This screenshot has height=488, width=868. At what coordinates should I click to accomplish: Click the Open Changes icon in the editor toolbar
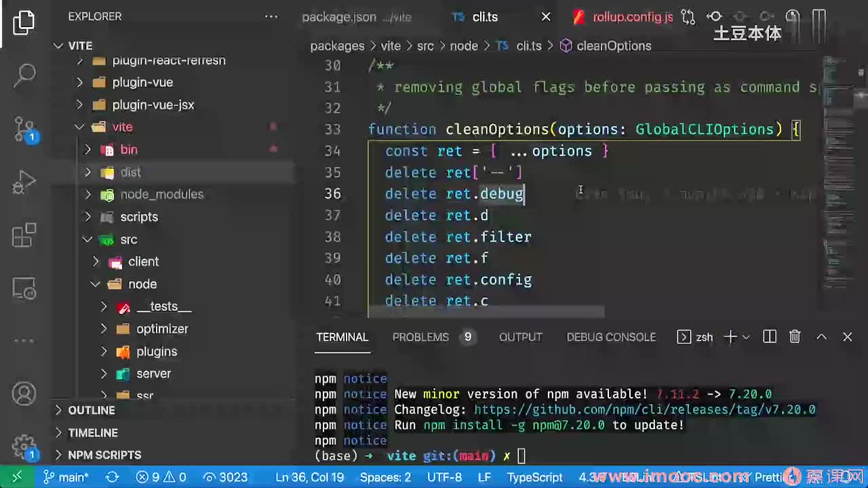688,17
